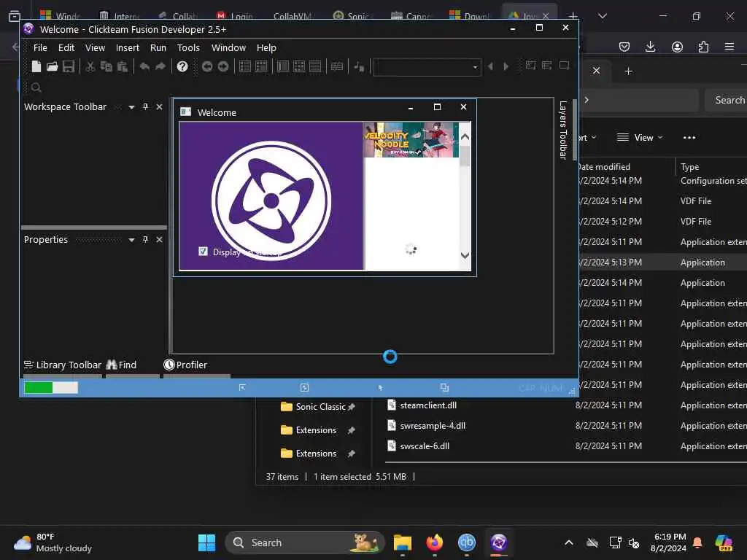Image resolution: width=747 pixels, height=560 pixels.
Task: Click the Run Frame icon
Action: (564, 65)
